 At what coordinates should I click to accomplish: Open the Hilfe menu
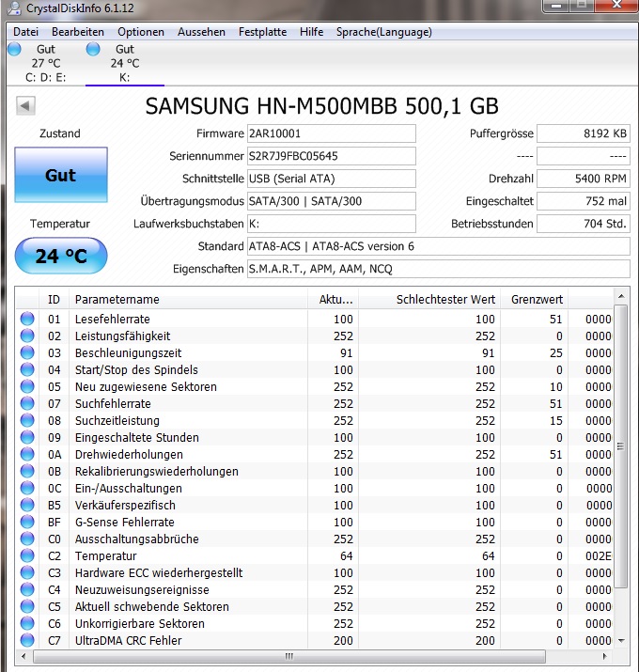[312, 32]
